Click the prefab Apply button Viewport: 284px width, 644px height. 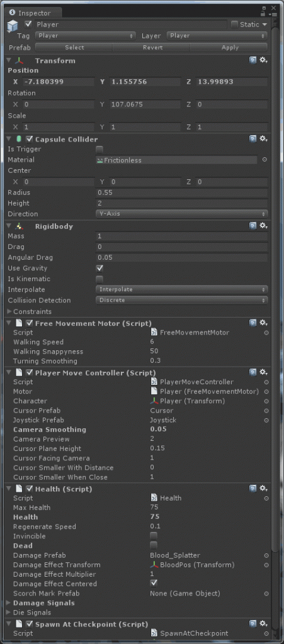(x=230, y=48)
